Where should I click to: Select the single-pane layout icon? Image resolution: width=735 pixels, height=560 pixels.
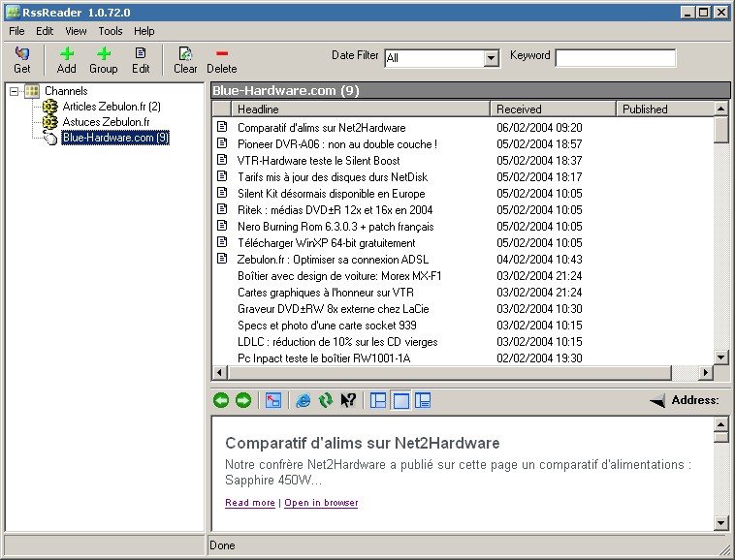(400, 401)
